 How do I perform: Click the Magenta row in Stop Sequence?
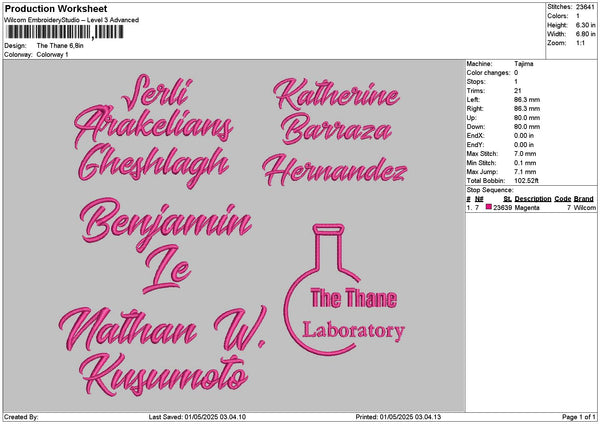click(x=530, y=207)
